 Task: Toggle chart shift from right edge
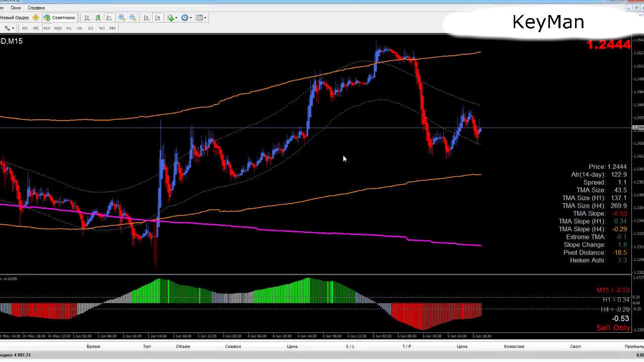coord(157,18)
